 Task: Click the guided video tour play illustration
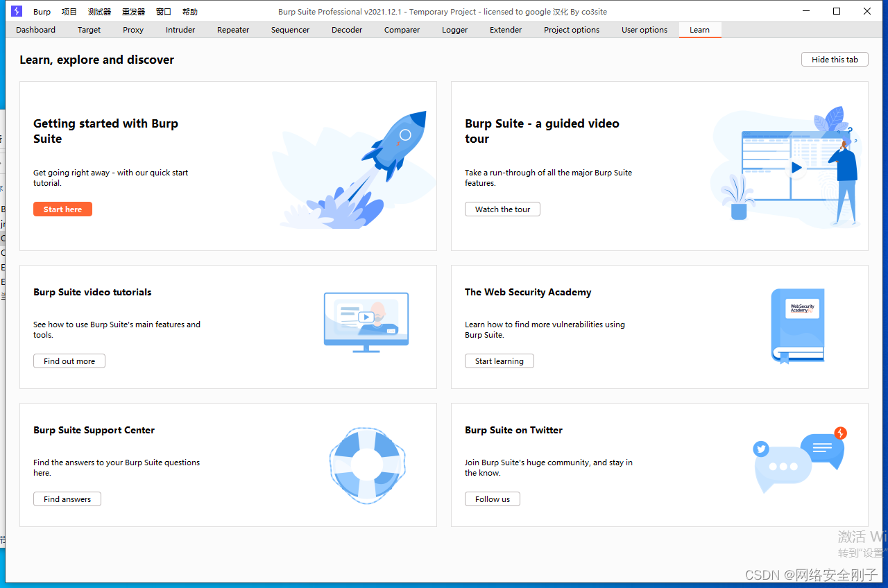tap(787, 166)
